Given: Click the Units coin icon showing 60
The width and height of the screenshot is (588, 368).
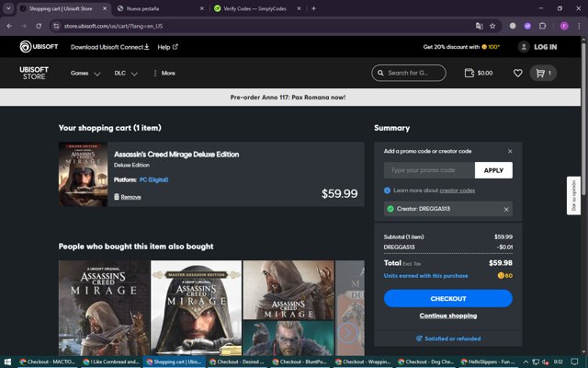Looking at the screenshot, I should (501, 276).
